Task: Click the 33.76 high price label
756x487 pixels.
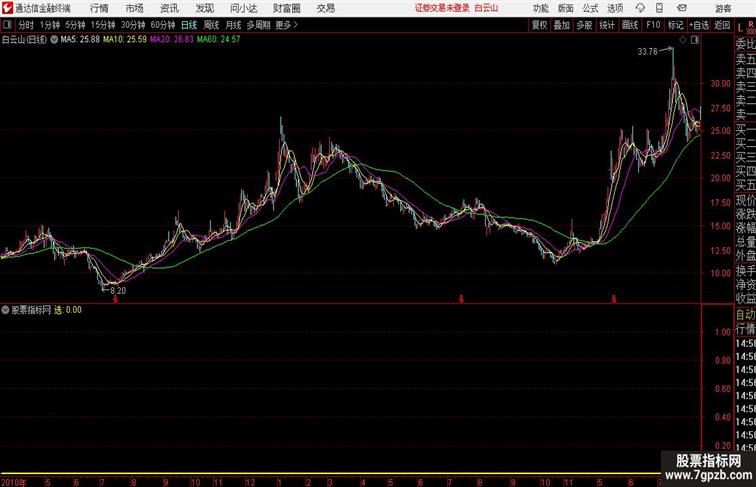Action: pyautogui.click(x=648, y=52)
